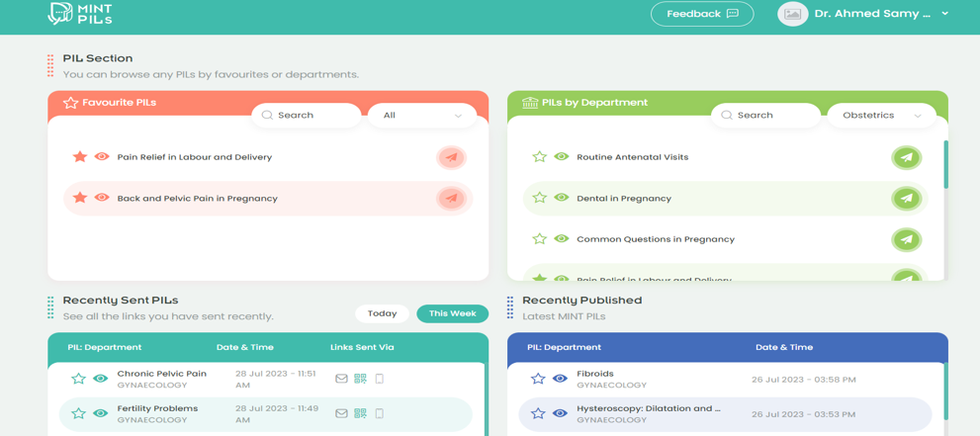980x436 pixels.
Task: Select the This Week filter tab
Action: click(x=452, y=313)
